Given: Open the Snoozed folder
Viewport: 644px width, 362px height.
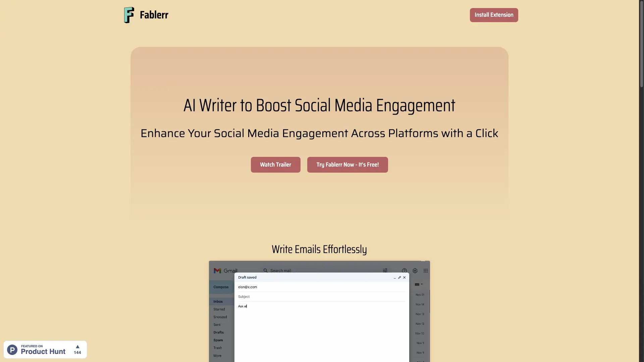Looking at the screenshot, I should point(220,317).
